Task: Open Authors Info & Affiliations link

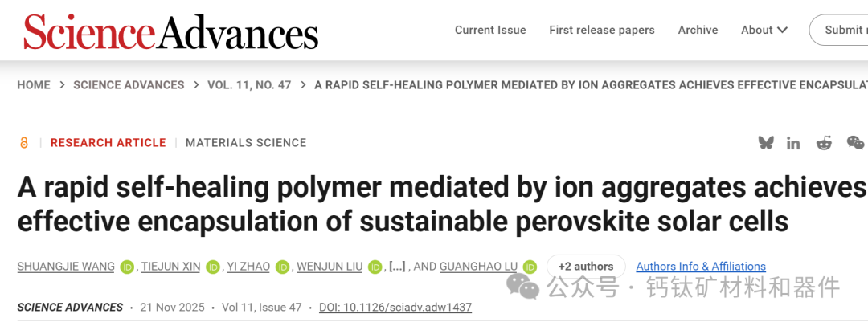Action: pos(701,267)
